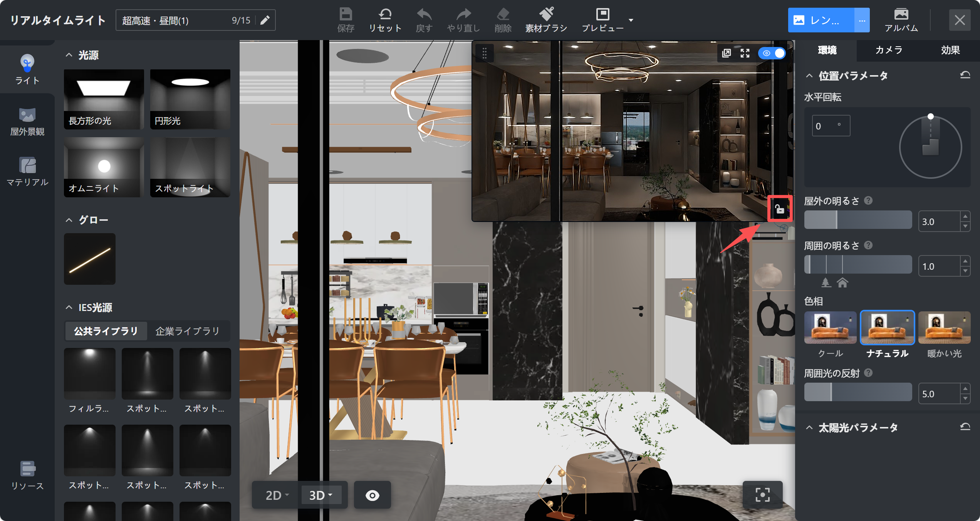The width and height of the screenshot is (980, 521).
Task: Open the render button more options
Action: coord(862,20)
